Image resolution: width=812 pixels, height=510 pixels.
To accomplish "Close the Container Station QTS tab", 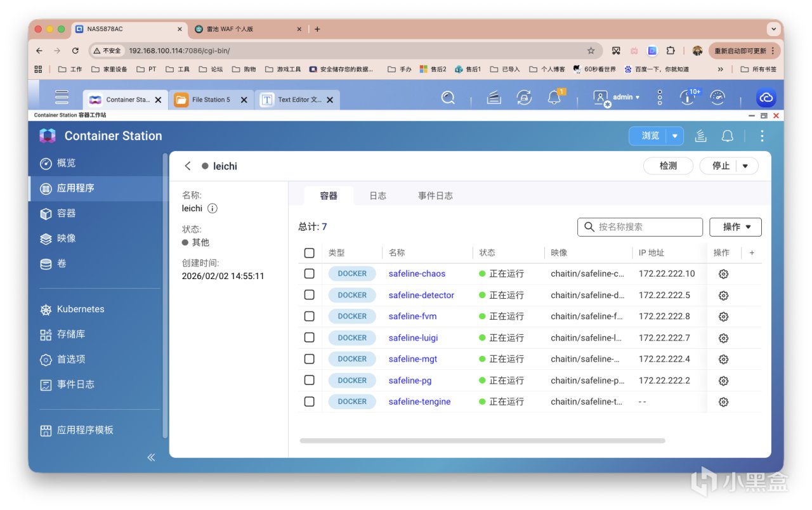I will pos(158,100).
